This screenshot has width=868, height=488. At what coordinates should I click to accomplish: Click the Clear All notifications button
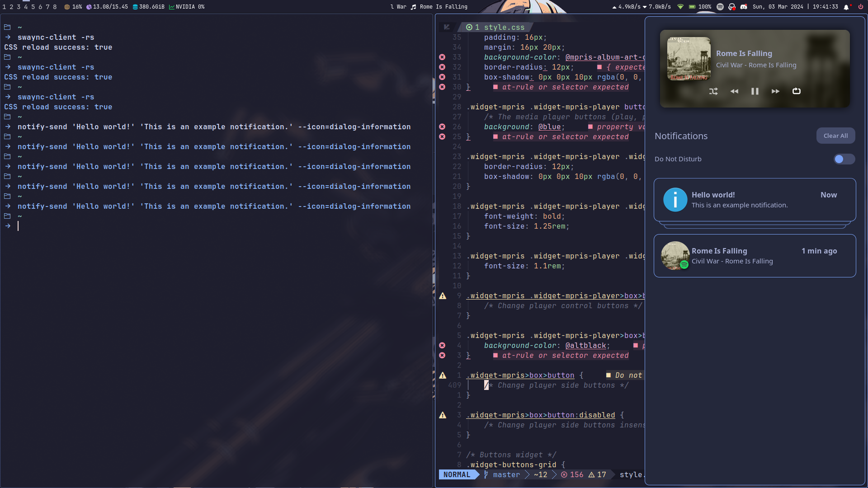click(x=835, y=136)
